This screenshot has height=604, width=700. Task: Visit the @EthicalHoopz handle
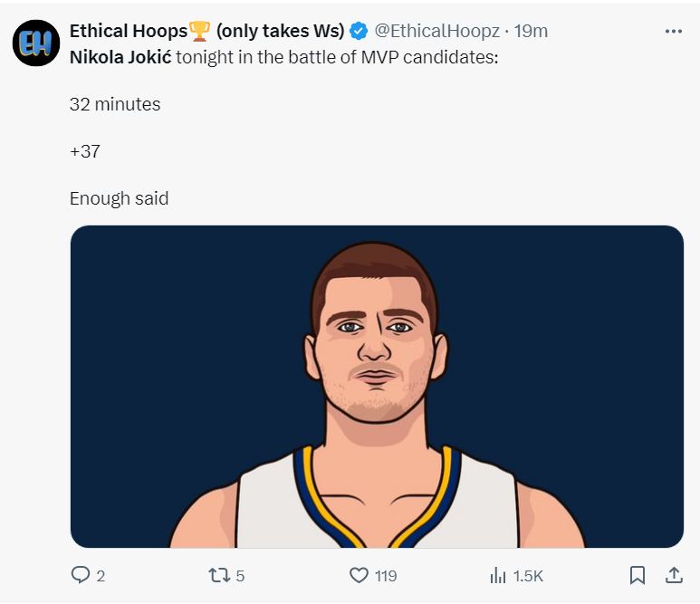436,31
